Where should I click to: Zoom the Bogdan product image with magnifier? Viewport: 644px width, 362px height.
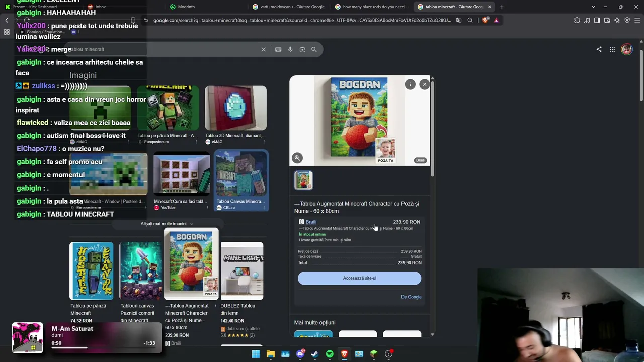pyautogui.click(x=297, y=158)
